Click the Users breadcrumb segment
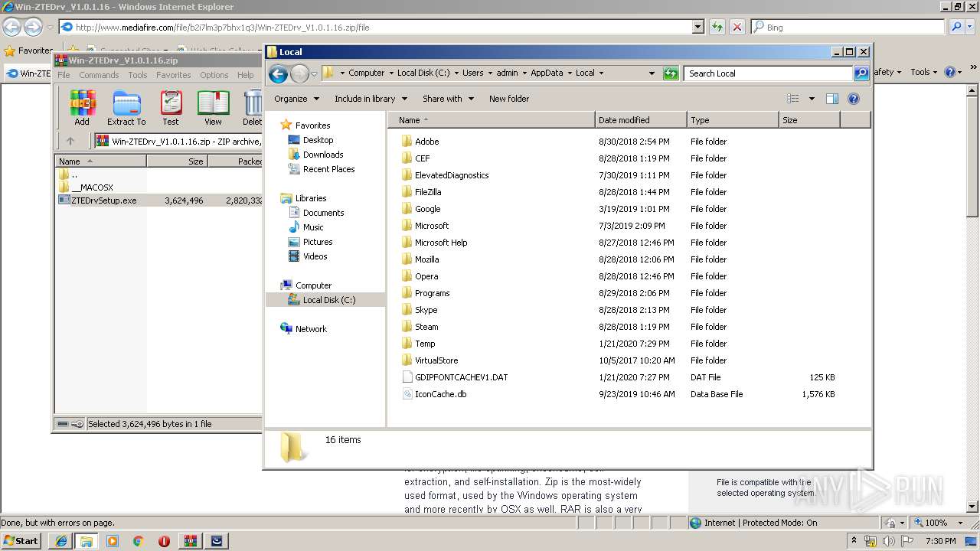 tap(472, 73)
